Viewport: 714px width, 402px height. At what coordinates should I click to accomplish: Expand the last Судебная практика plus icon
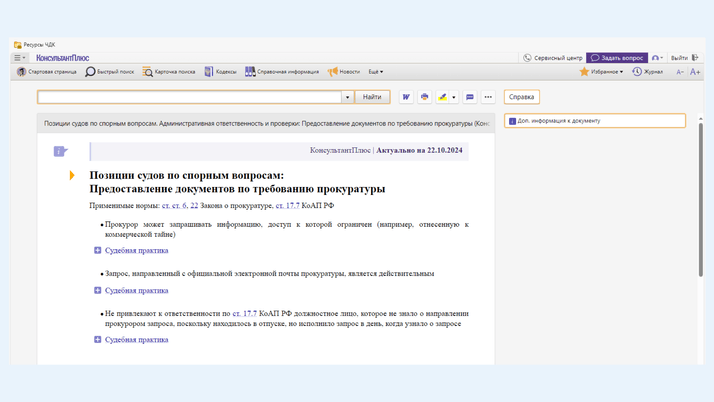click(97, 340)
